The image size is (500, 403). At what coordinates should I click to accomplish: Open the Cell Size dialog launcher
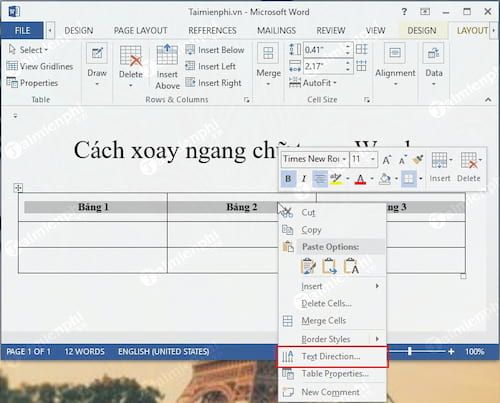(x=367, y=100)
